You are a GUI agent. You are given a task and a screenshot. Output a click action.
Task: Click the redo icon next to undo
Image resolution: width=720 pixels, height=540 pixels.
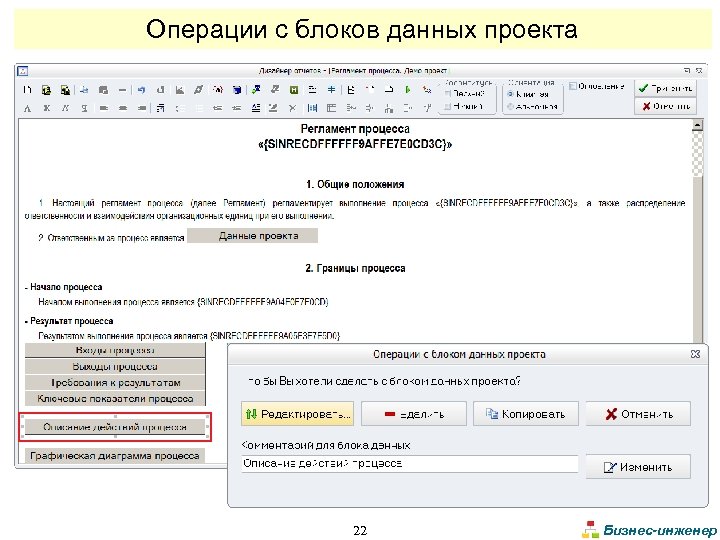point(160,90)
